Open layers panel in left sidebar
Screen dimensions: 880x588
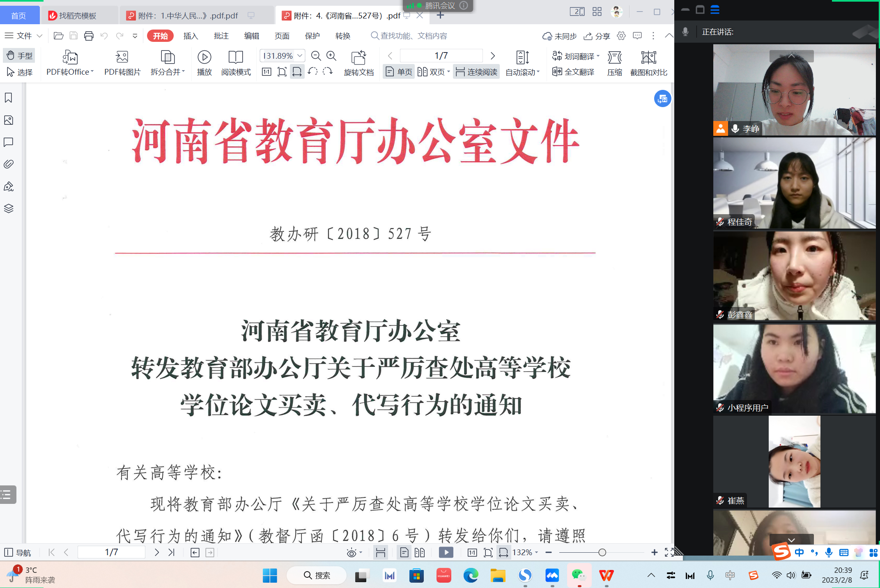click(9, 208)
